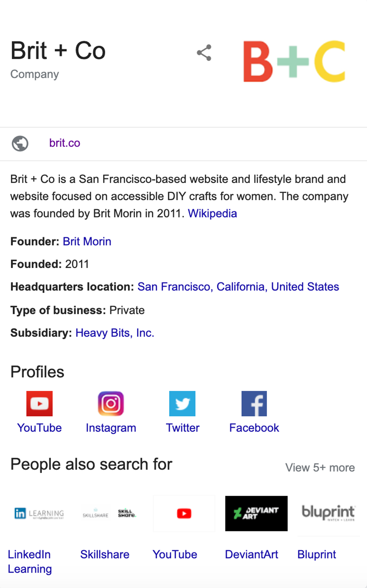
Task: Open the Skillshare text link
Action: (105, 554)
